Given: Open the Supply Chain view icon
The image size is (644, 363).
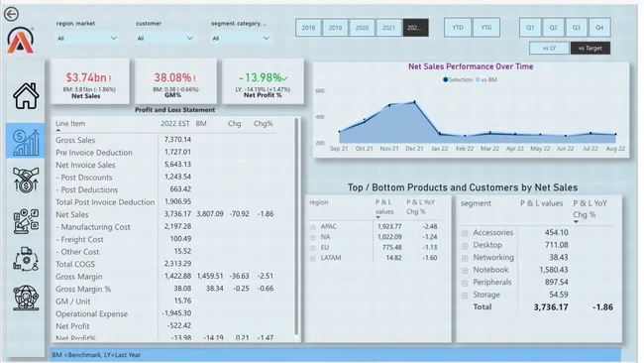Looking at the screenshot, I should coord(26,259).
